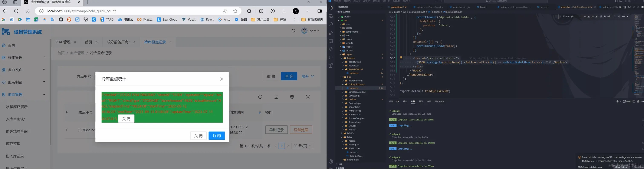644x169 pixels.
Task: Open browser extensions puzzle icon
Action: [x=249, y=11]
